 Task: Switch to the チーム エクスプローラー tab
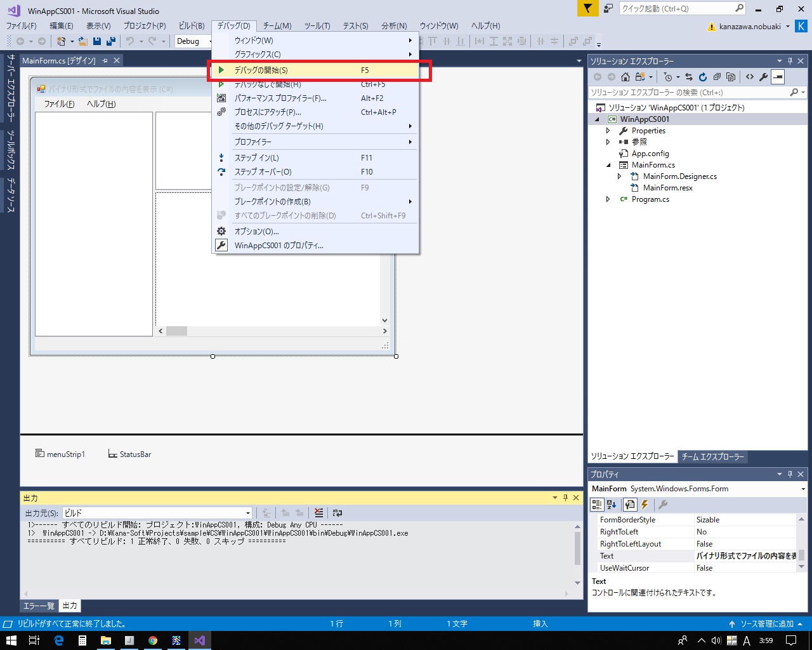pyautogui.click(x=712, y=456)
